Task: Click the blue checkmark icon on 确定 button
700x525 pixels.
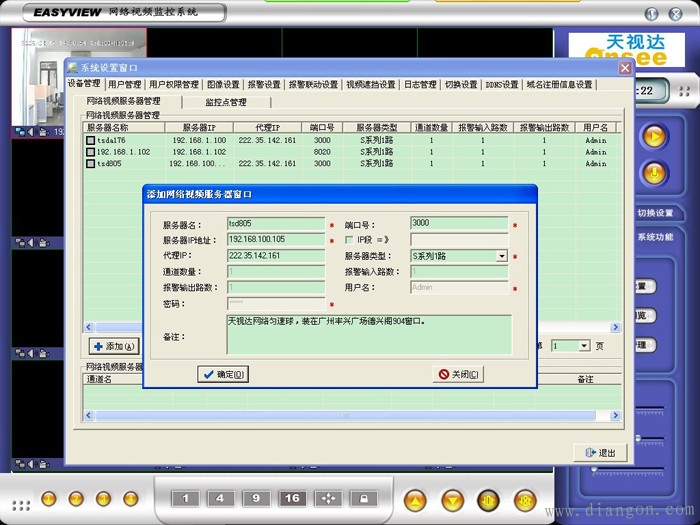Action: tap(208, 374)
